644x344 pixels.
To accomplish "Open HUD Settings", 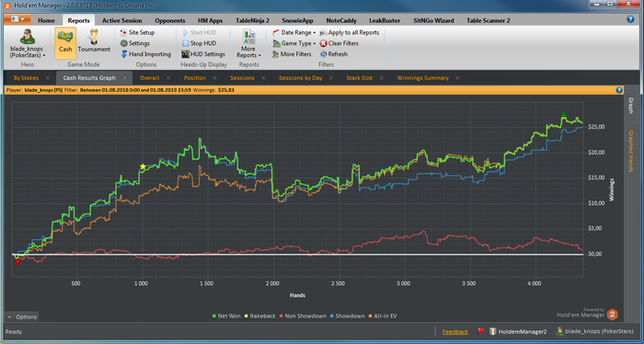I will [203, 54].
